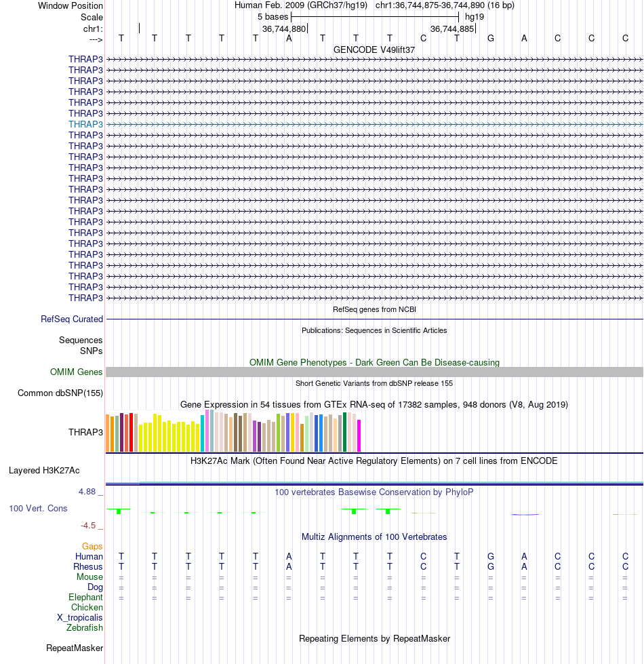The width and height of the screenshot is (644, 664).
Task: Click the Window Position label
Action: pos(71,5)
